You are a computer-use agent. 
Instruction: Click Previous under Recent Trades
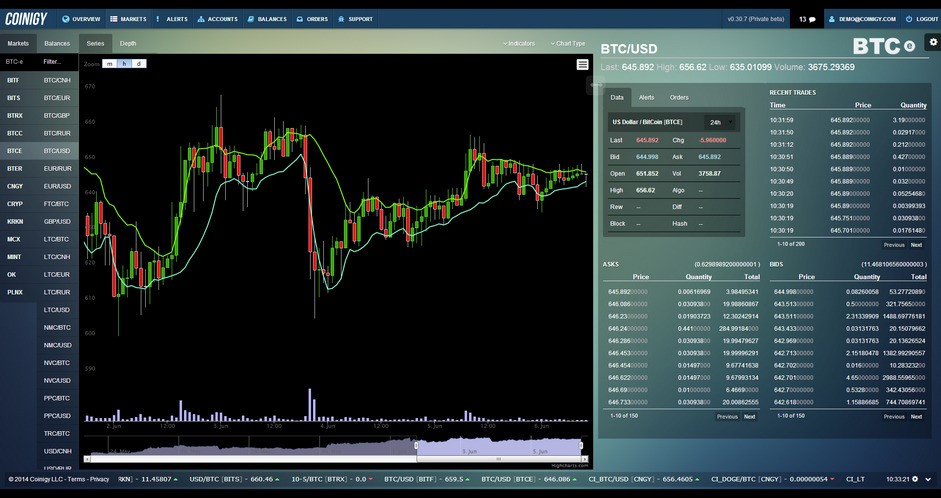(894, 245)
